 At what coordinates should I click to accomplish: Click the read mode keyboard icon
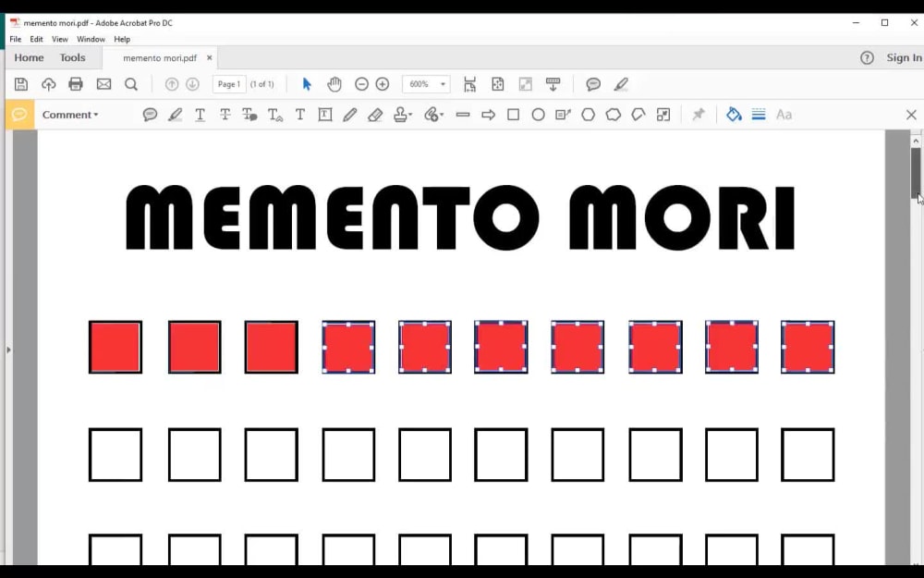tap(553, 84)
